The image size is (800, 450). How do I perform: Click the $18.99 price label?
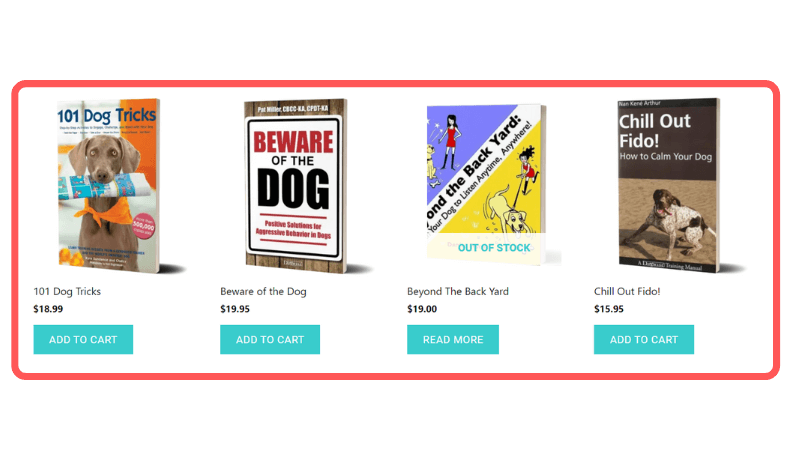coord(48,309)
